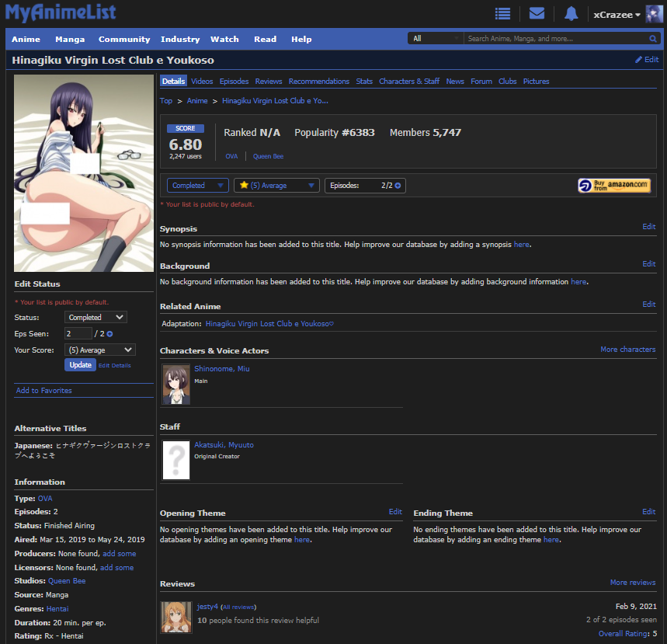Switch to the Stats tab
This screenshot has height=644, width=667.
(364, 82)
